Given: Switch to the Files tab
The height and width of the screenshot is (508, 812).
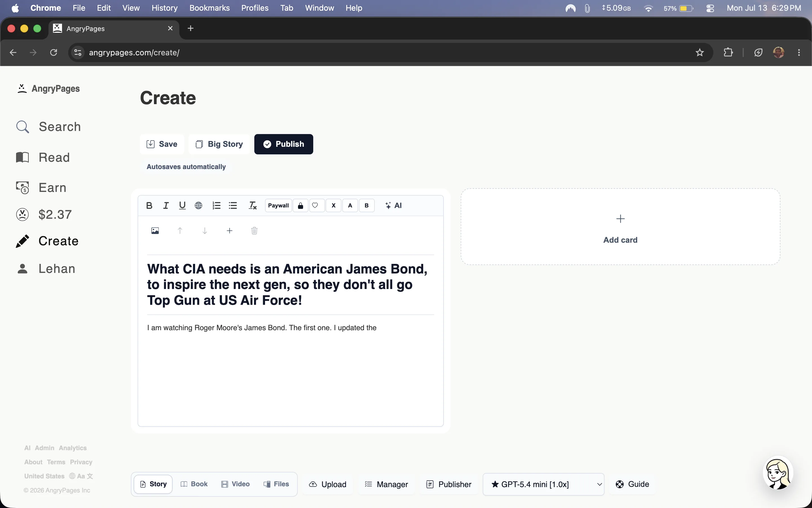Looking at the screenshot, I should pyautogui.click(x=277, y=484).
